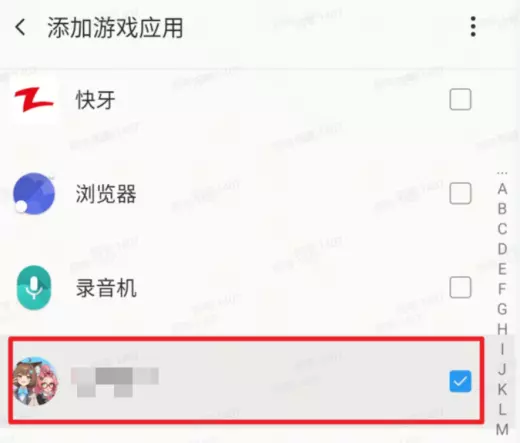Tap the red 快牙 app icon
520x443 pixels.
click(x=34, y=99)
